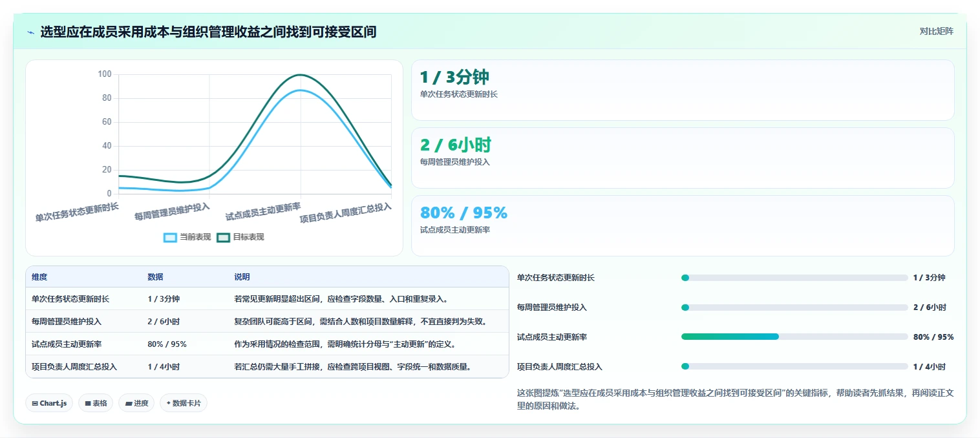Screen dimensions: 980x438
Task: Toggle the 目标表现 legend swatch
Action: tap(223, 237)
